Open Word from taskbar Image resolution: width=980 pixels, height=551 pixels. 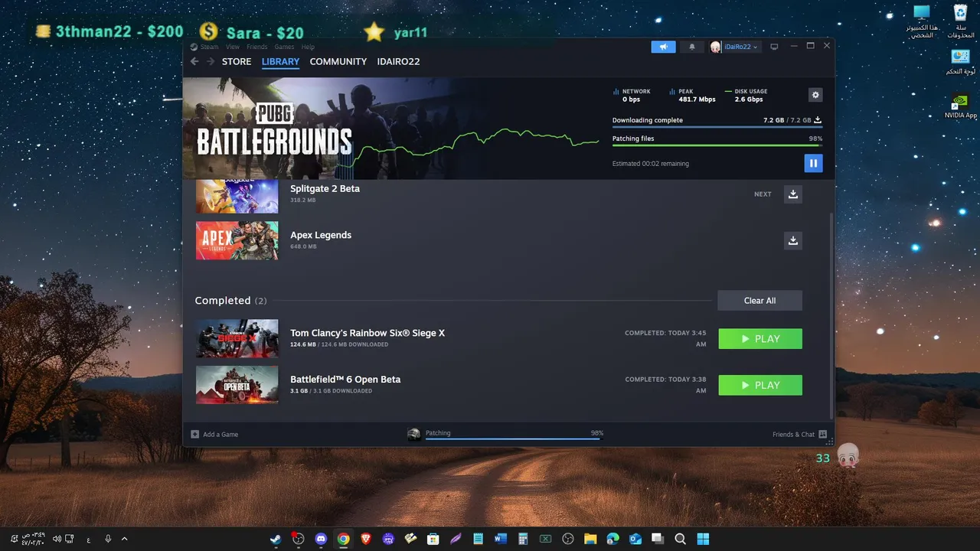coord(501,539)
